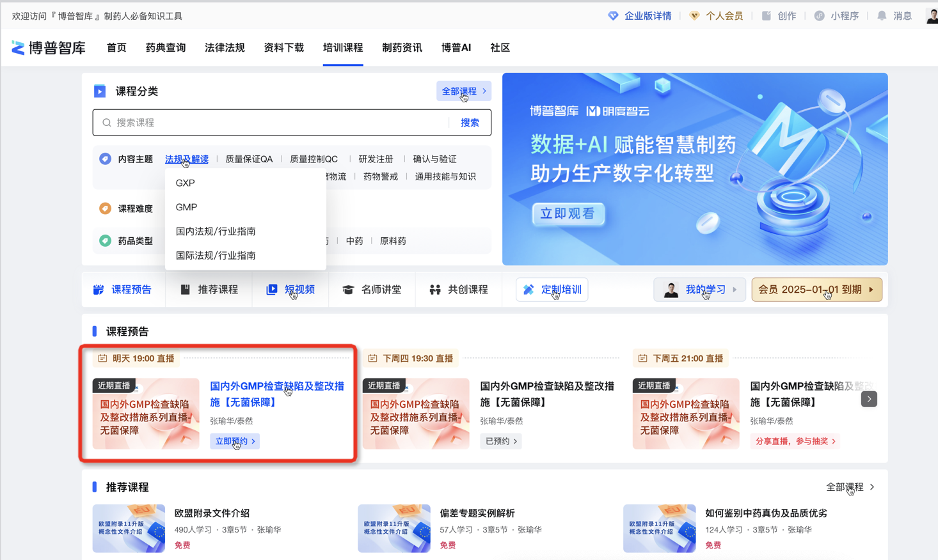Click the 名师讲堂 graduation cap icon
Image resolution: width=938 pixels, height=560 pixels.
pyautogui.click(x=348, y=290)
